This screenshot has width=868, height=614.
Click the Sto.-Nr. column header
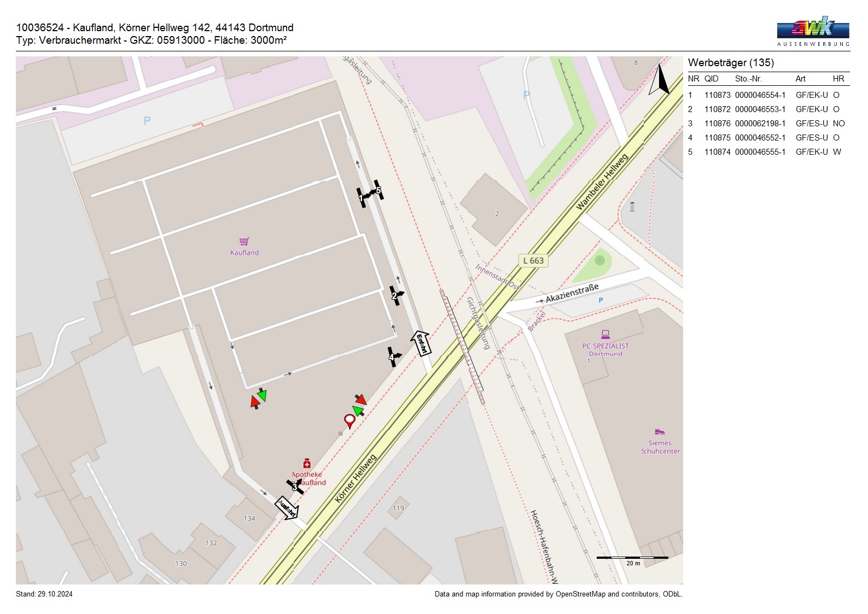748,79
